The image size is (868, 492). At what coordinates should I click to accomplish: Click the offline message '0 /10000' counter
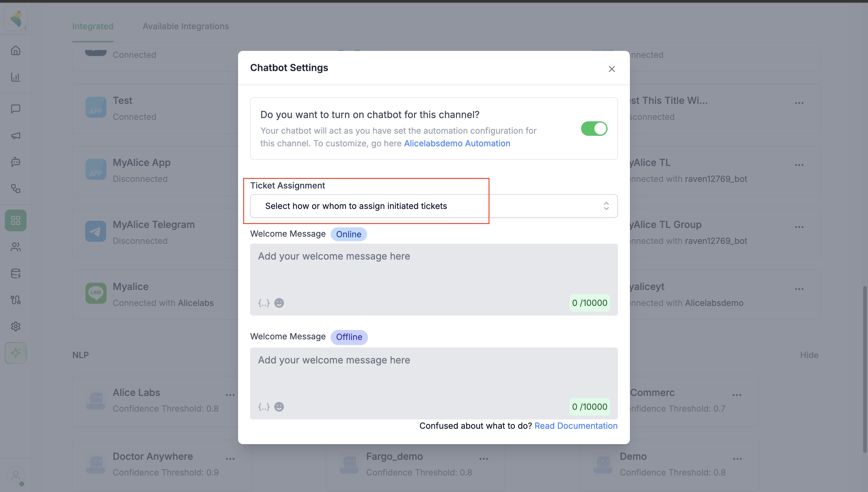(590, 406)
